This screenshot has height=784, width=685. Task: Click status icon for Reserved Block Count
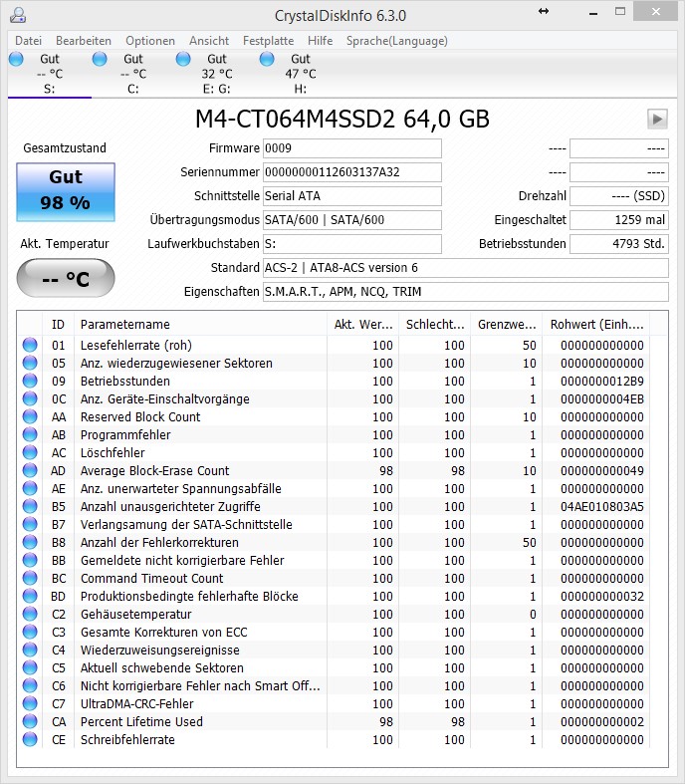(30, 417)
